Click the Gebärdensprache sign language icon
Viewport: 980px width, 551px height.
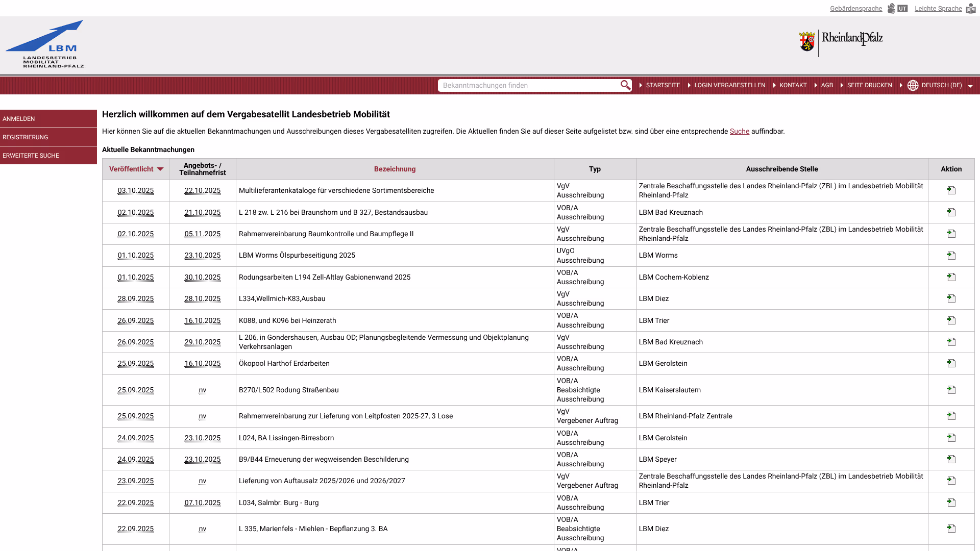892,9
